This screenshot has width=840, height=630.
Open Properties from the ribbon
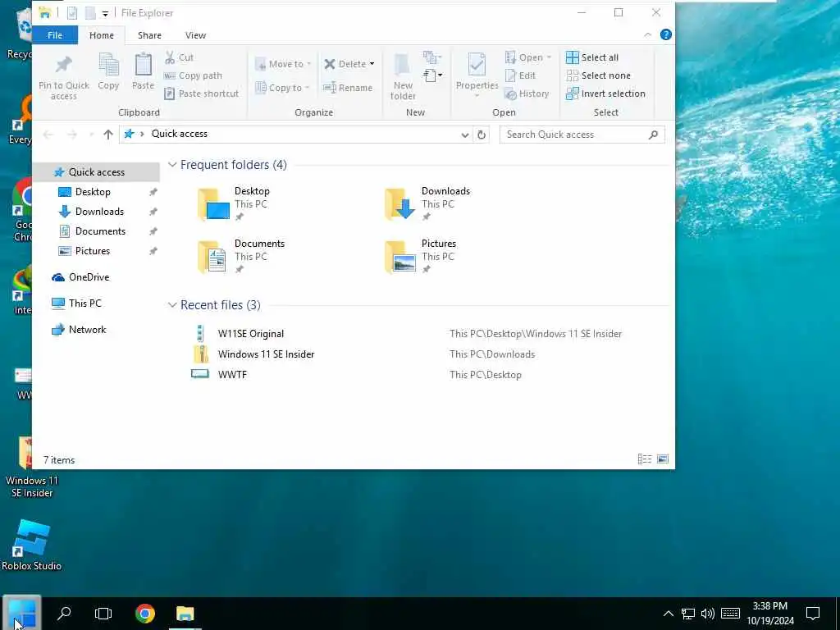[477, 75]
